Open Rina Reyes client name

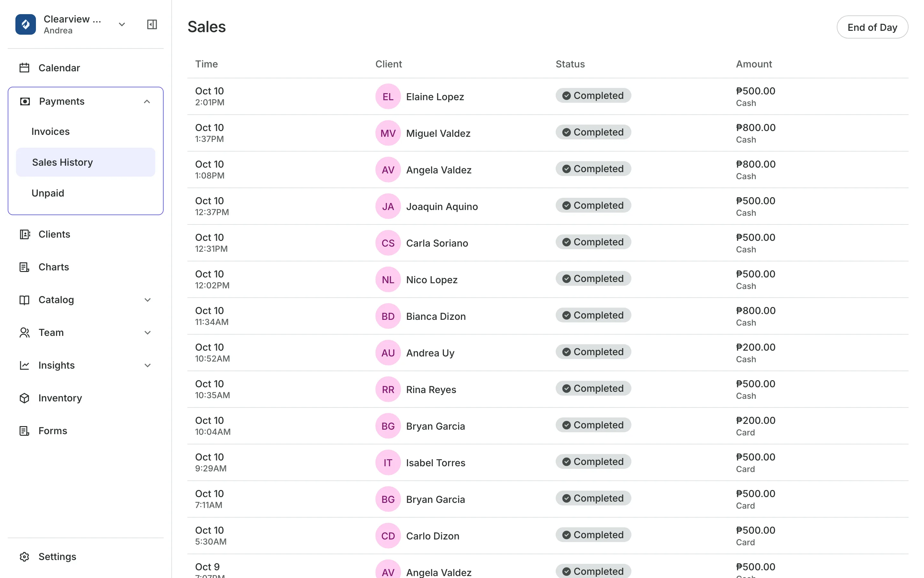pos(431,390)
